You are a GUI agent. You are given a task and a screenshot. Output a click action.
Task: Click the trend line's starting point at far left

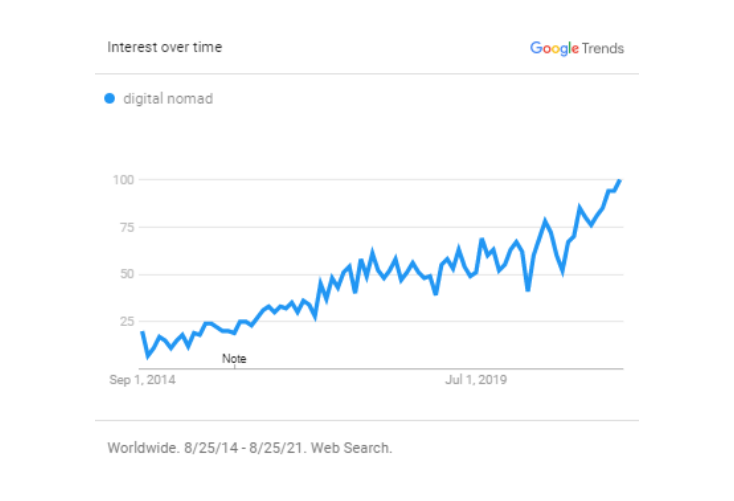point(142,332)
